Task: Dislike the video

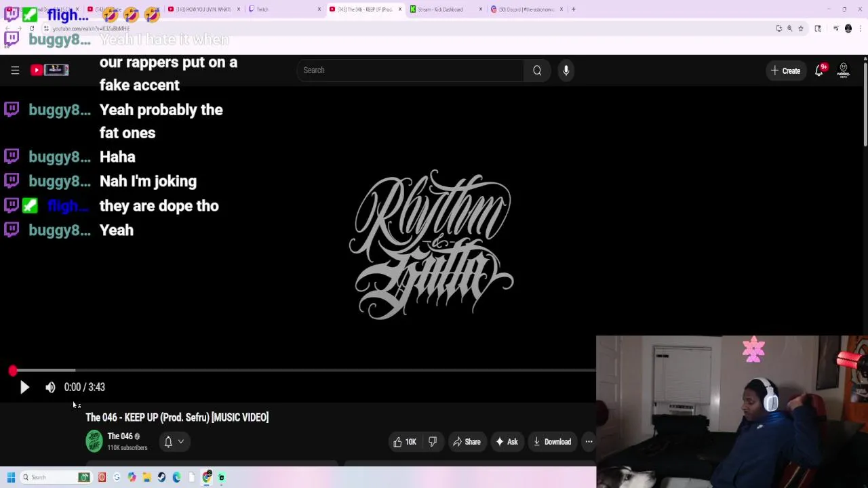Action: pyautogui.click(x=433, y=442)
